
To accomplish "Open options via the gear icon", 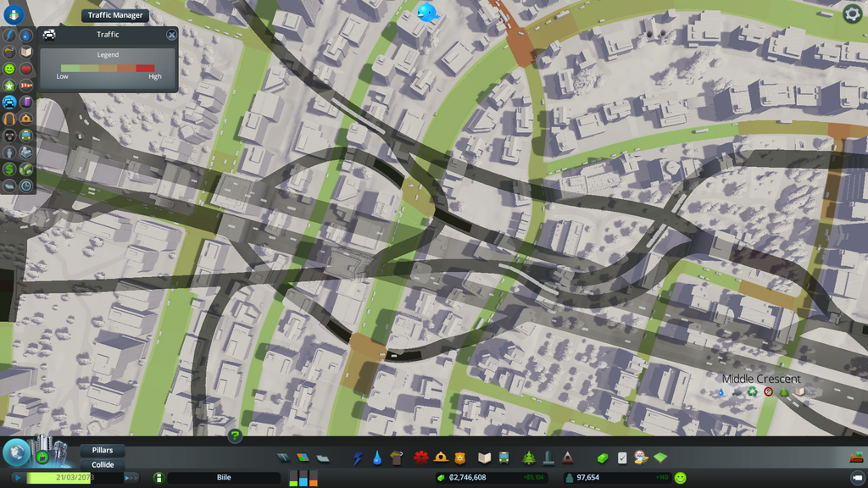I will tap(852, 14).
